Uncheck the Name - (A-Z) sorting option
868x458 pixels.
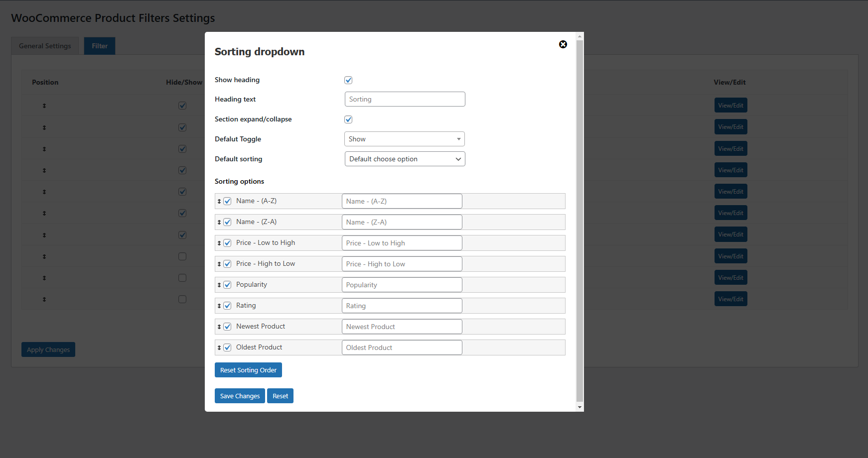click(x=227, y=201)
